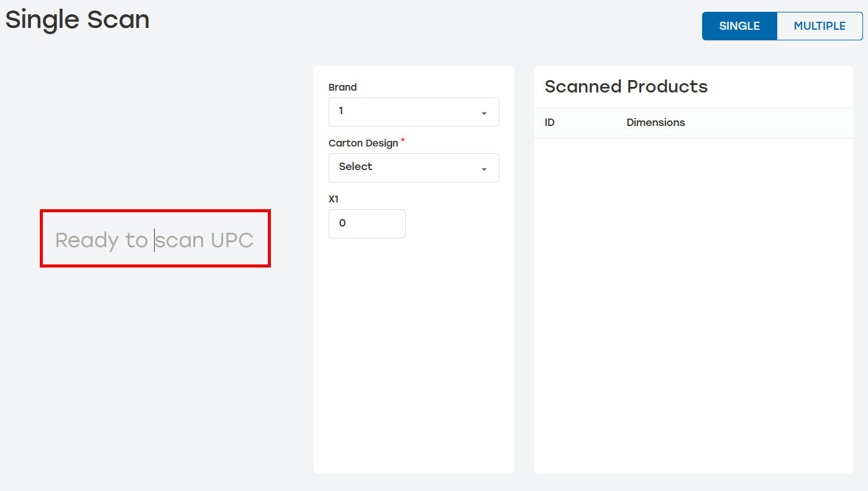The width and height of the screenshot is (868, 491).
Task: Open the Brand dropdown
Action: (413, 112)
